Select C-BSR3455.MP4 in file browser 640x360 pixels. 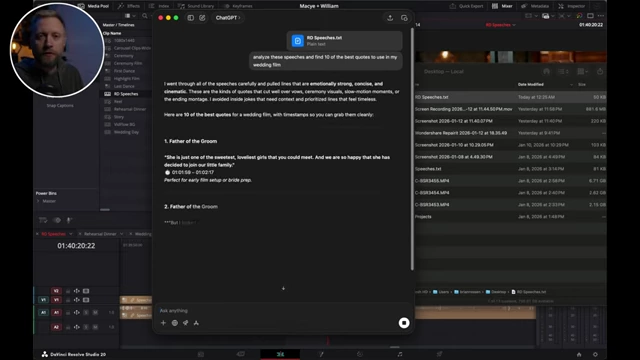tap(510, 181)
